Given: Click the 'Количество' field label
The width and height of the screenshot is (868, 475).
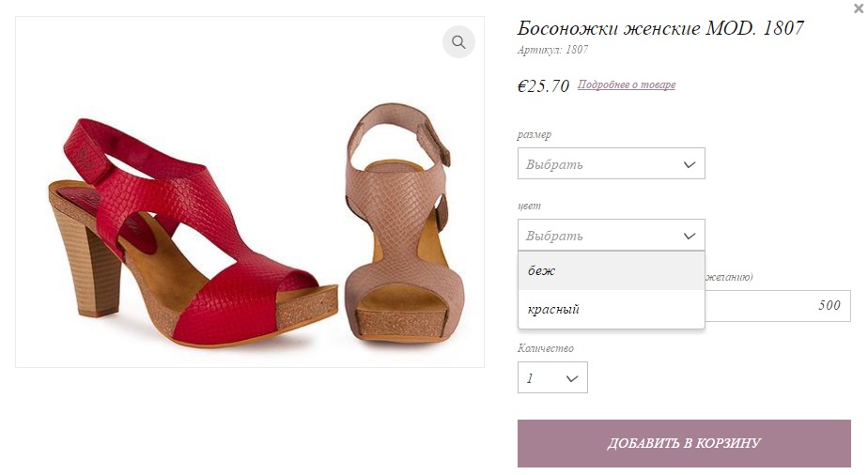Looking at the screenshot, I should [x=545, y=348].
